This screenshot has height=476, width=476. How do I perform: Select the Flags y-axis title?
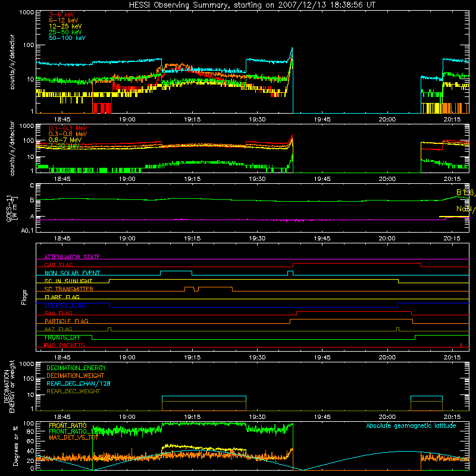click(x=24, y=297)
